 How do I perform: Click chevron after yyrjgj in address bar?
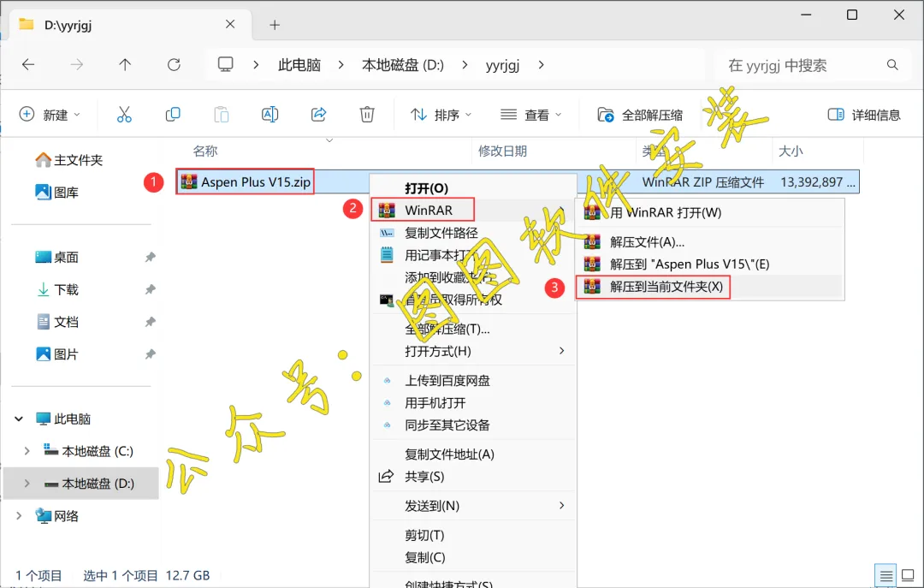(x=541, y=65)
